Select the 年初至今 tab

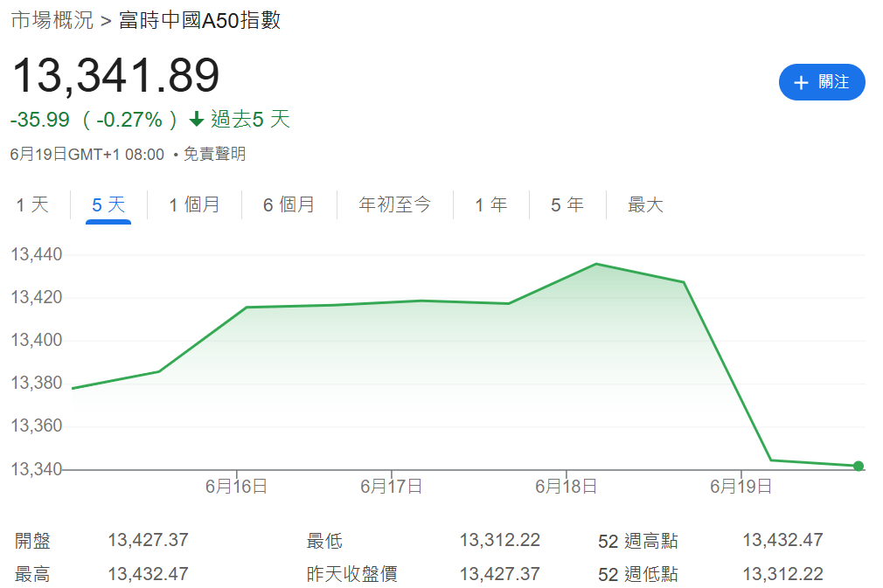click(395, 204)
